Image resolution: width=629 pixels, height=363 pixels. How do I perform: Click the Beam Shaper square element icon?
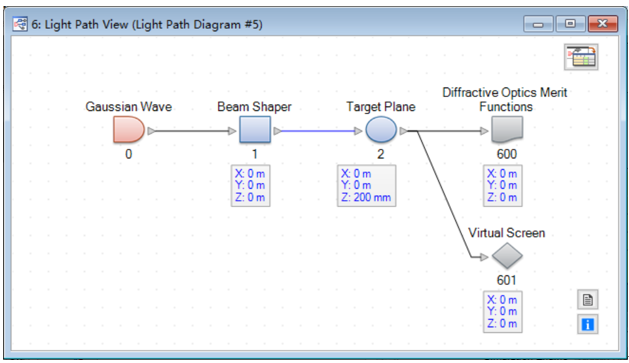(255, 130)
